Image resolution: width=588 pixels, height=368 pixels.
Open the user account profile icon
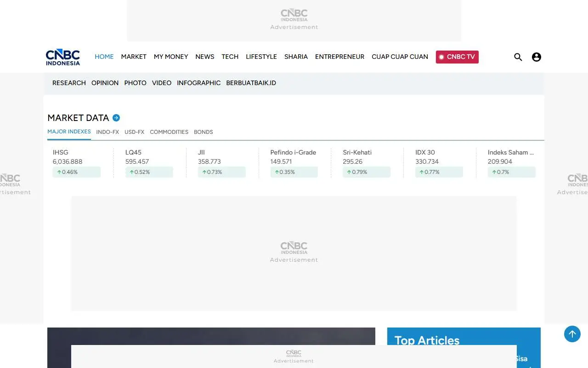pos(537,57)
